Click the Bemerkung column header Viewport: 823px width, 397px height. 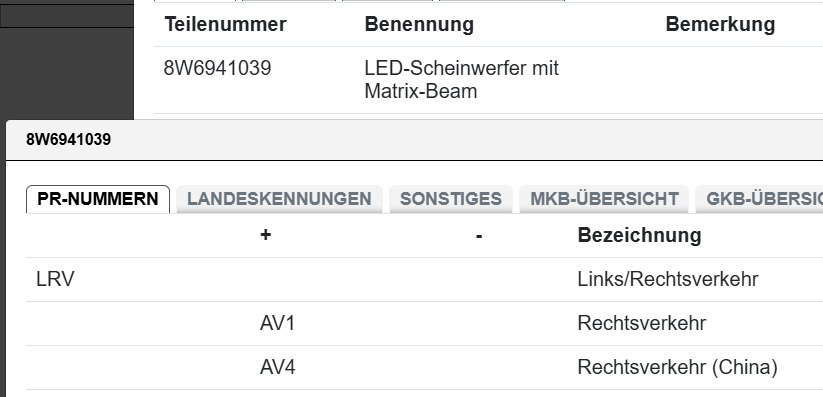coord(720,25)
